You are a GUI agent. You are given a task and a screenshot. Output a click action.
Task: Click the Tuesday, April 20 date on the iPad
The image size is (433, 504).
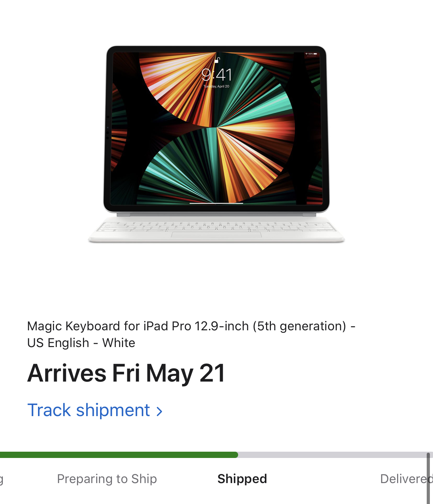pos(216,86)
